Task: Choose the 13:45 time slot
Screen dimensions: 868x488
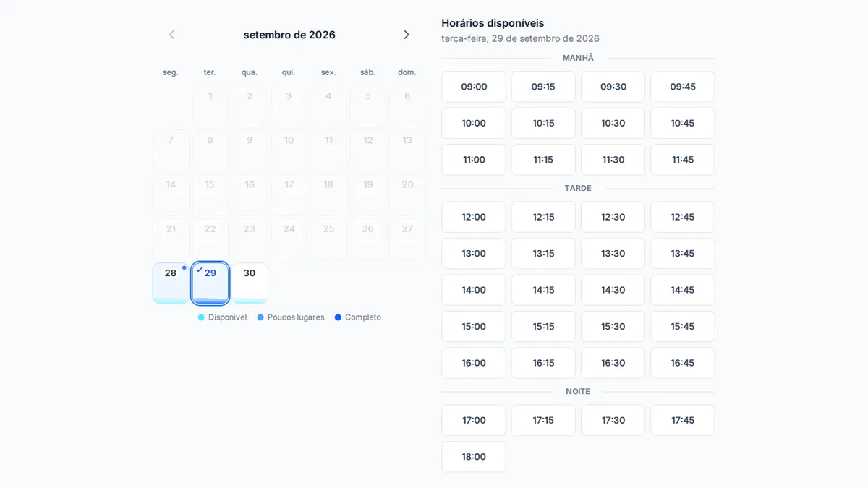Action: [x=683, y=254]
